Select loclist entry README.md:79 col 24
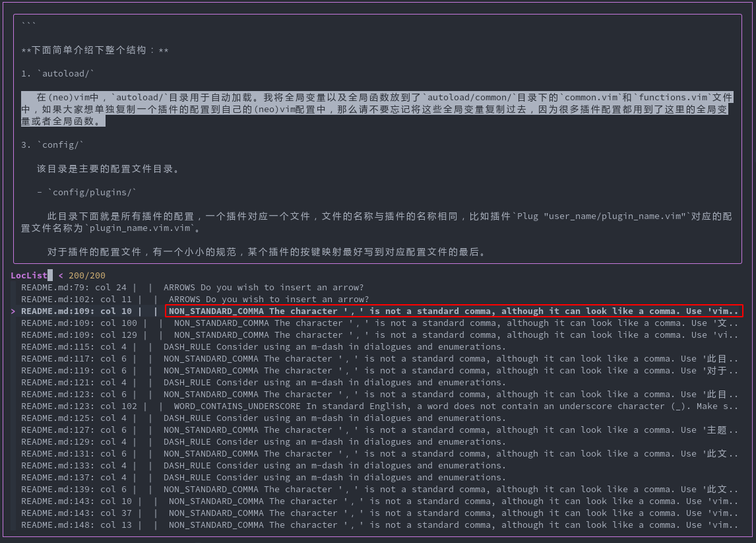 click(193, 288)
